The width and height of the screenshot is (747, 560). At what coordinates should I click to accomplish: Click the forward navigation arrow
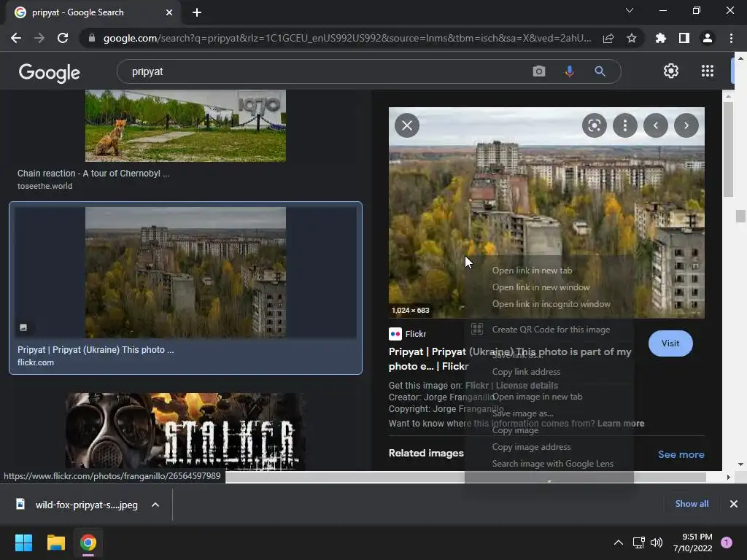point(39,38)
